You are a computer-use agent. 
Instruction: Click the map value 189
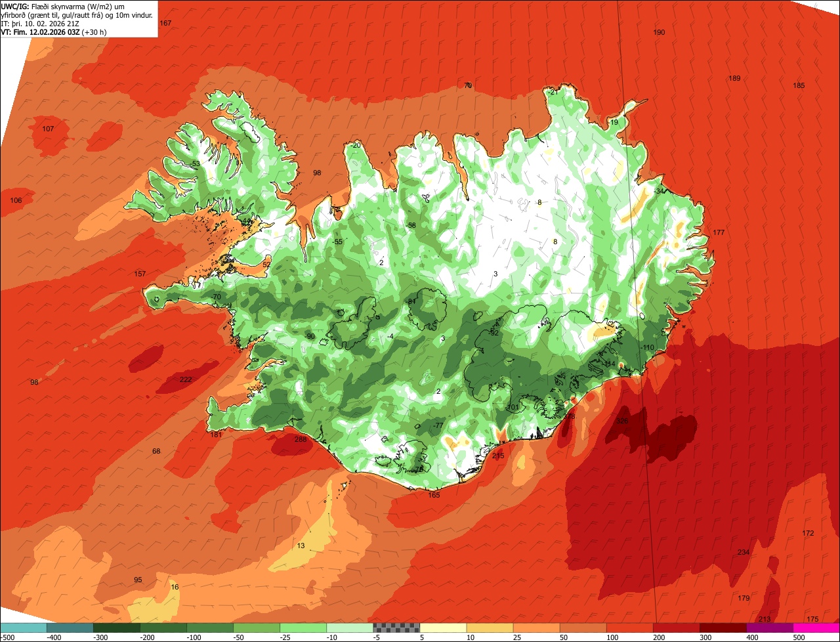[x=734, y=78]
